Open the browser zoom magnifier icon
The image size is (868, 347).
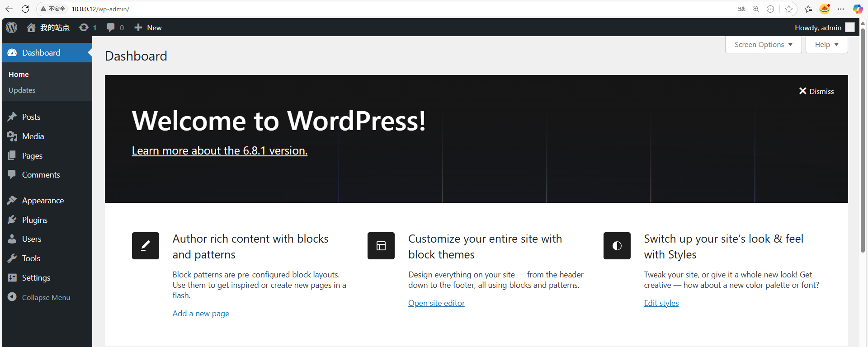pyautogui.click(x=756, y=9)
